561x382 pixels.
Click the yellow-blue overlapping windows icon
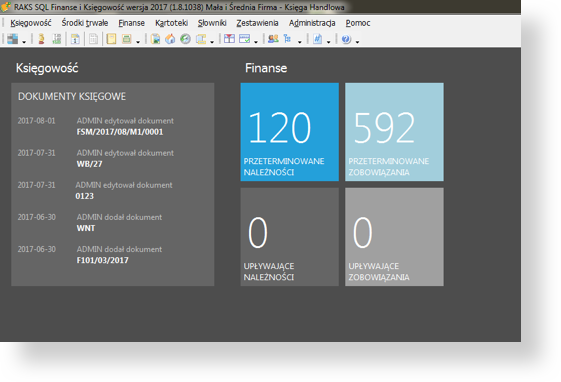click(x=201, y=39)
